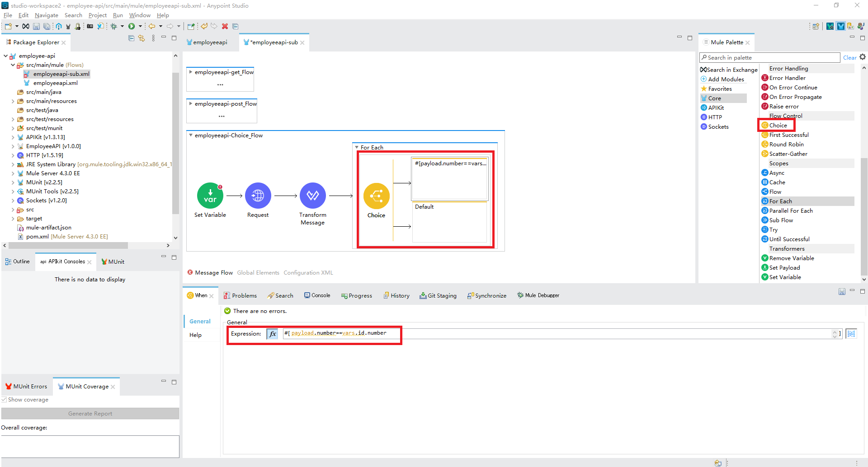This screenshot has width=868, height=467.
Task: Switch to Mule Design perspective icon
Action: coord(840,26)
